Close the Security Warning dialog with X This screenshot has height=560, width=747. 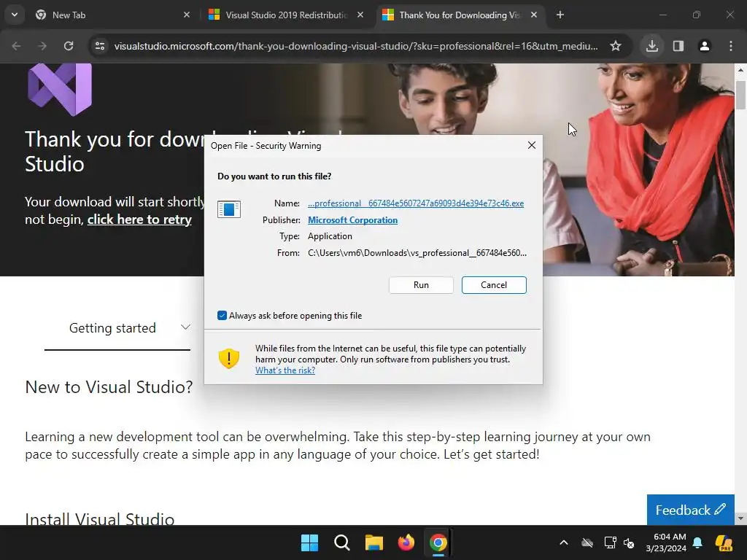click(532, 145)
